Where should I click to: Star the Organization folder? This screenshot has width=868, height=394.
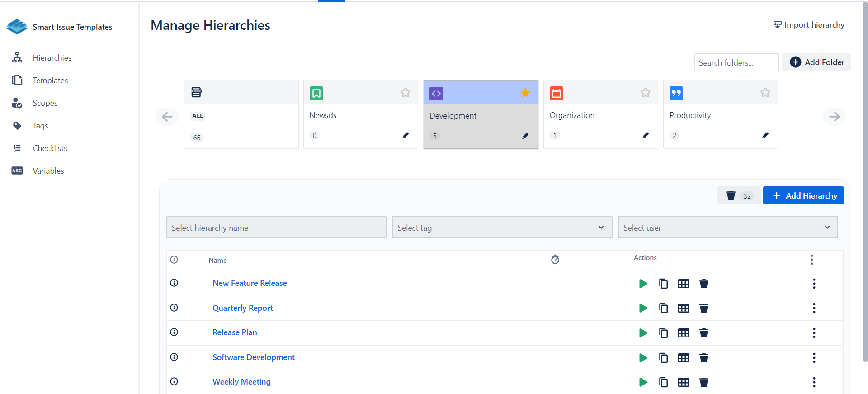tap(645, 93)
